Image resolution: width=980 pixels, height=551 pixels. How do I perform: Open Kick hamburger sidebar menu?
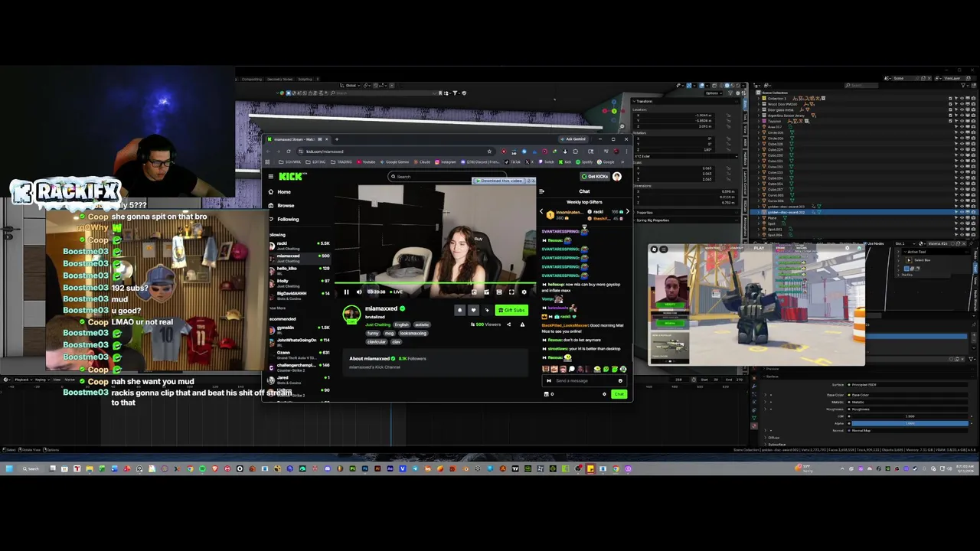click(270, 176)
